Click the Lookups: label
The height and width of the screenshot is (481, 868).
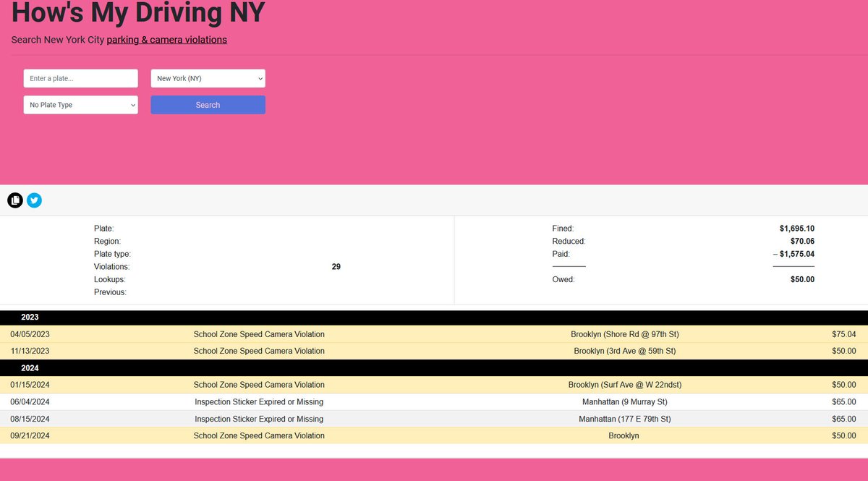pos(110,279)
